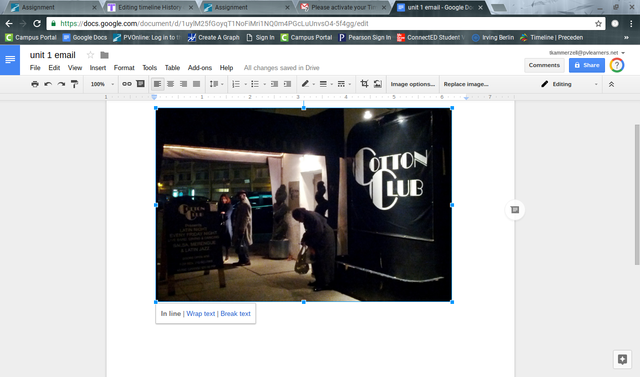The image size is (640, 377).
Task: Open numbered list style dropdown arrow
Action: [246, 84]
